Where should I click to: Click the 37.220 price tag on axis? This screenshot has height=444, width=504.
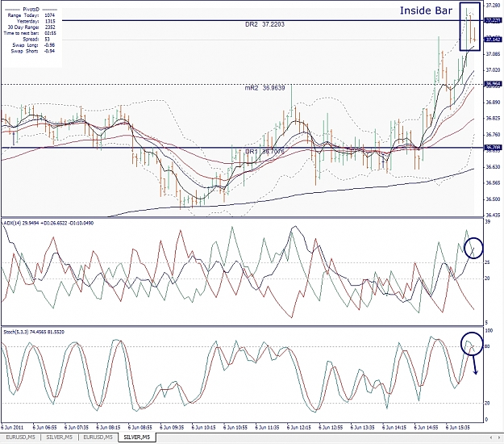[x=493, y=20]
